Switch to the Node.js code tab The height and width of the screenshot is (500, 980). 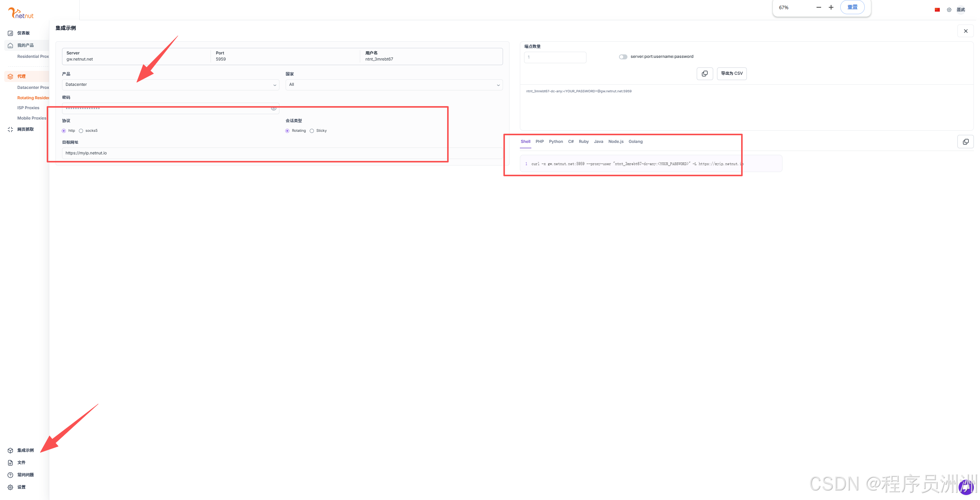[616, 142]
